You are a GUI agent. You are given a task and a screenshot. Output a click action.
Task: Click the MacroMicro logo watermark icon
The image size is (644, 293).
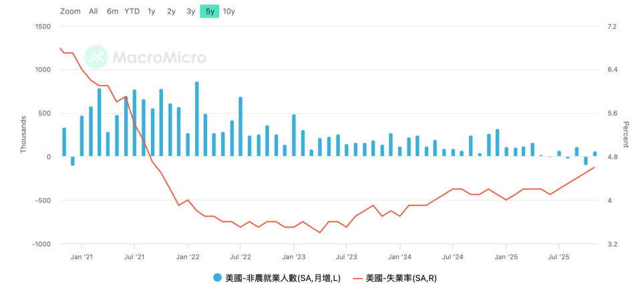(96, 58)
